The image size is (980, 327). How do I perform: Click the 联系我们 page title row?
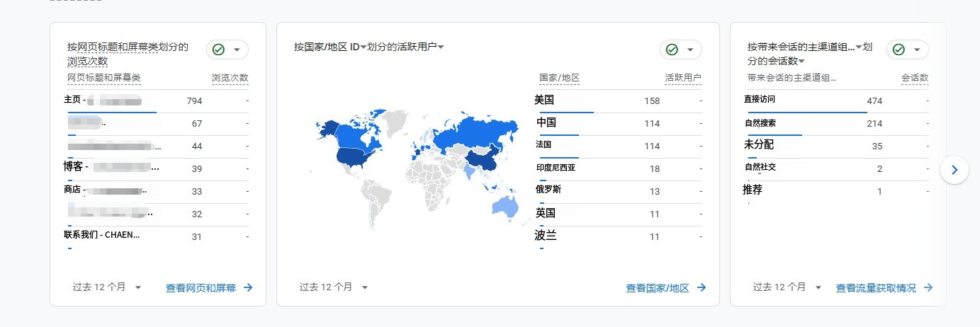[102, 236]
